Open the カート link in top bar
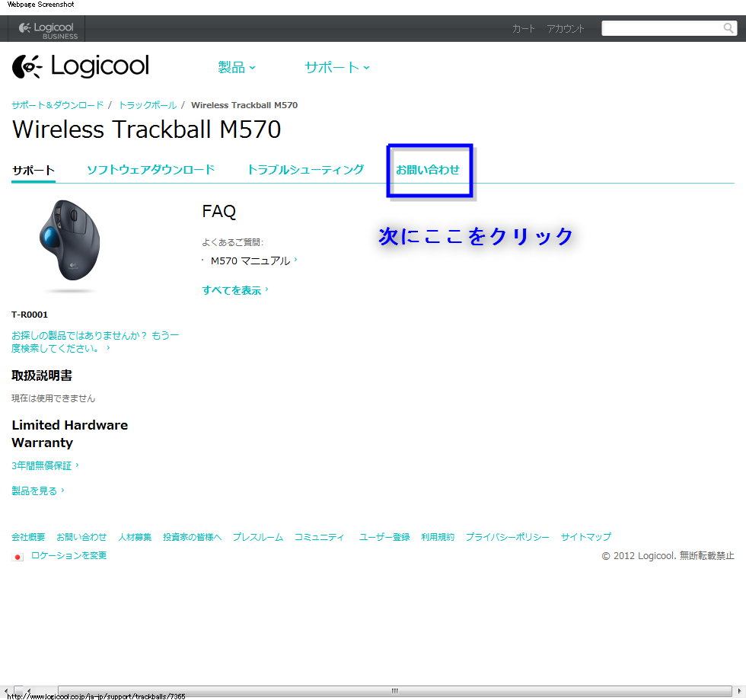 click(524, 29)
